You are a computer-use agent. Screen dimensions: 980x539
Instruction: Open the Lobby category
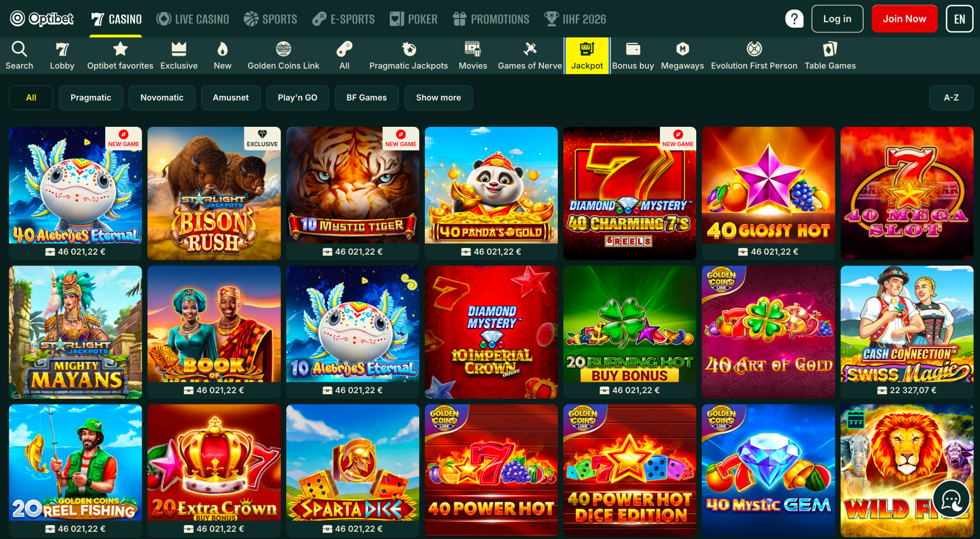click(x=62, y=56)
